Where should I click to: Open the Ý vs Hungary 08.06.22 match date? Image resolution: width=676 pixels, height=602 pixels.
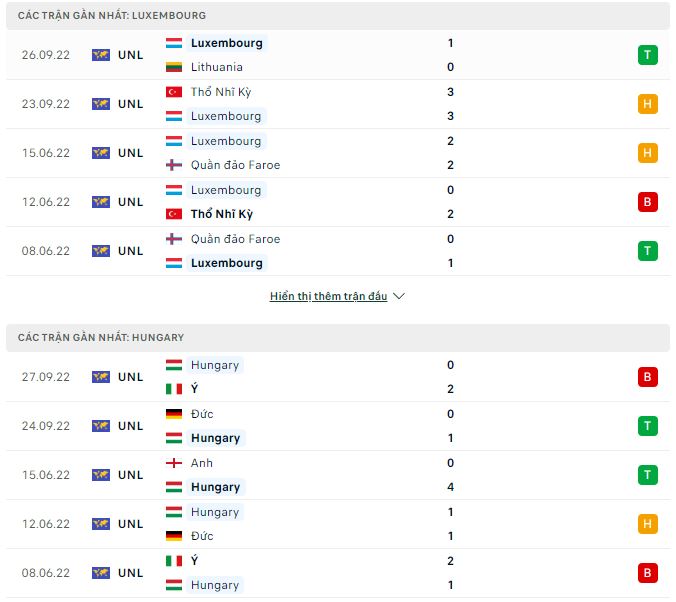click(x=46, y=573)
